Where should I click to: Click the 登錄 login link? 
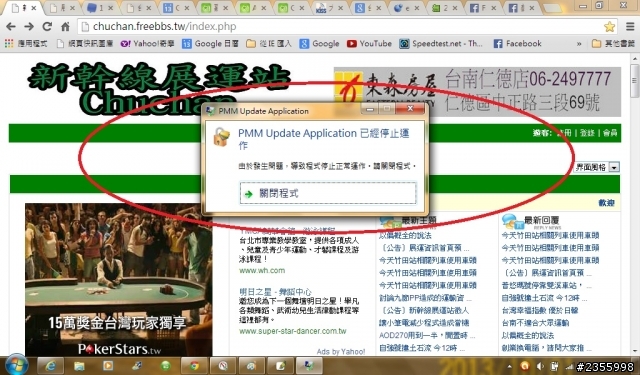pyautogui.click(x=587, y=133)
